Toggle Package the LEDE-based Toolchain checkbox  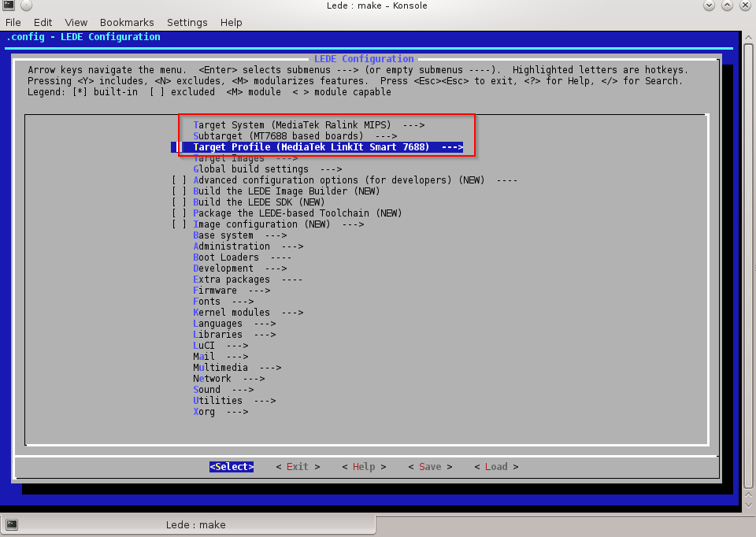click(180, 213)
